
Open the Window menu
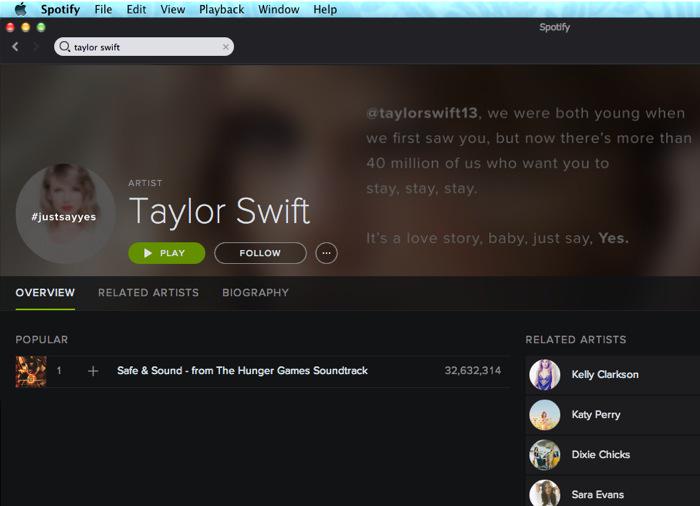(279, 9)
